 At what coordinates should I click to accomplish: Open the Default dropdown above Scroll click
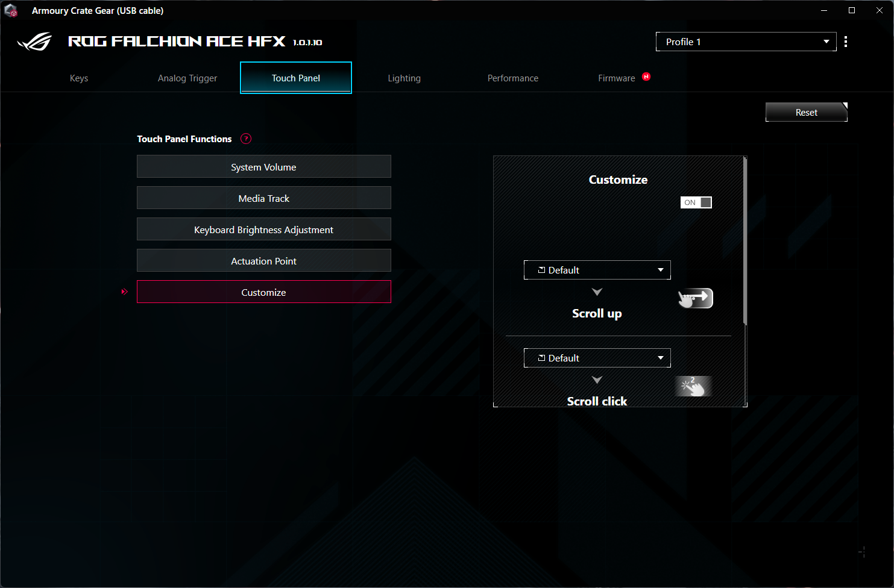[597, 358]
